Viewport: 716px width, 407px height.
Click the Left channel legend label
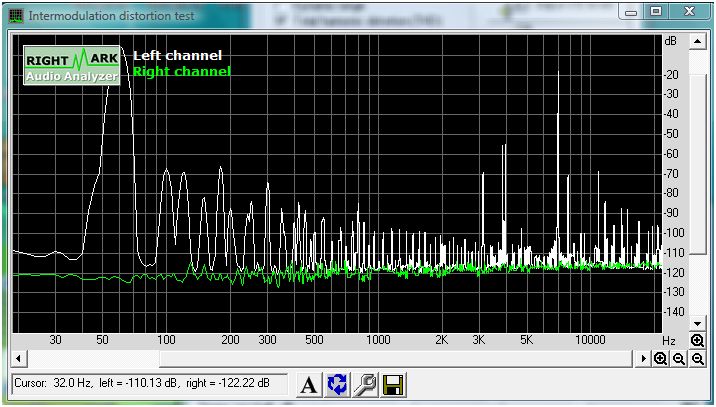coord(177,56)
